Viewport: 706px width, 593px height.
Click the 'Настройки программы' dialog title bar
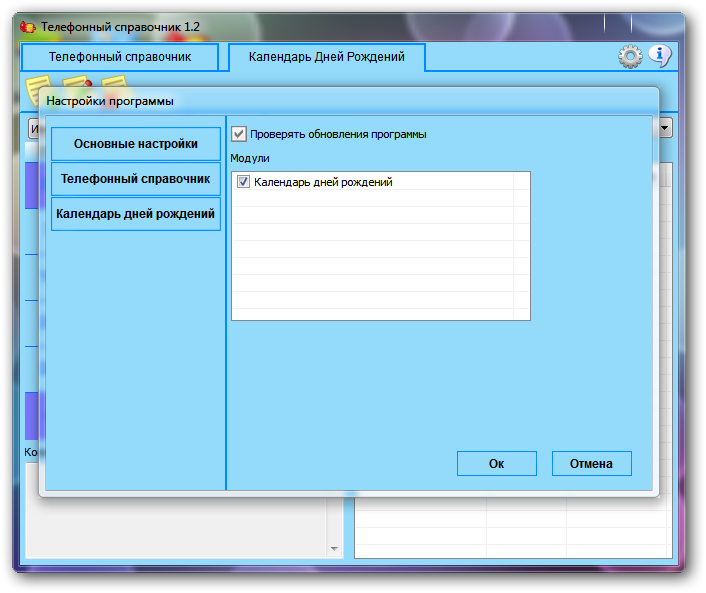tap(300, 101)
